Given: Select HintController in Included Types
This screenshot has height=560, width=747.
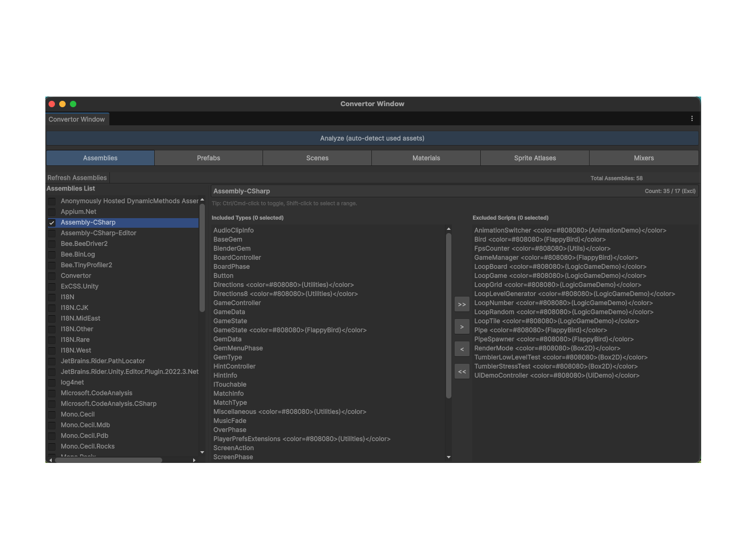Looking at the screenshot, I should (235, 366).
